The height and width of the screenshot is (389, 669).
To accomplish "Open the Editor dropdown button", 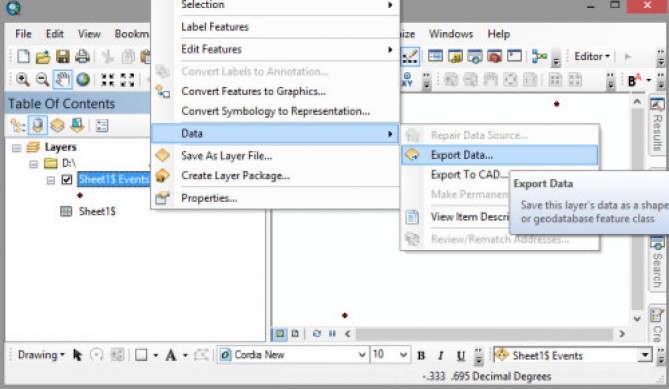I will pyautogui.click(x=592, y=56).
